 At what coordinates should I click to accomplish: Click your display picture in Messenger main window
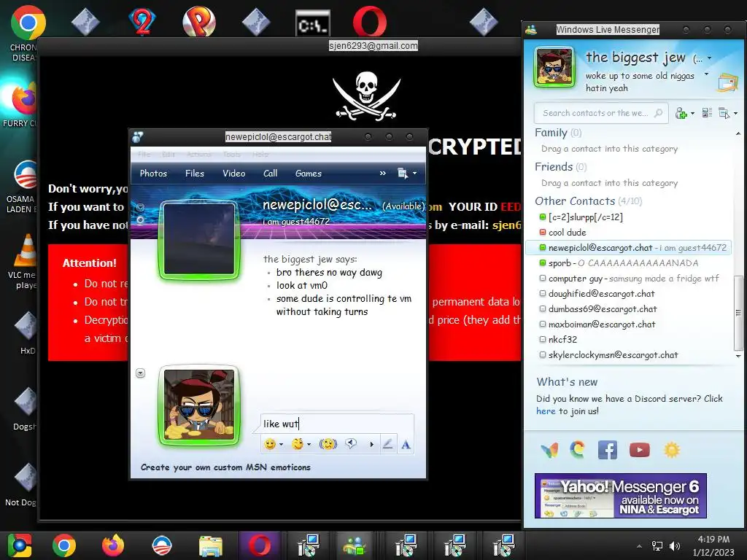554,67
